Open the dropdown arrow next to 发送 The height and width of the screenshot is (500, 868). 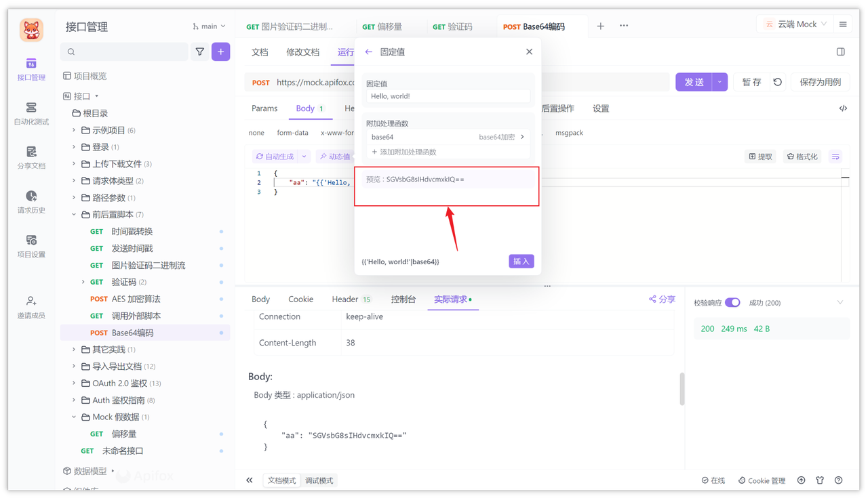[719, 82]
